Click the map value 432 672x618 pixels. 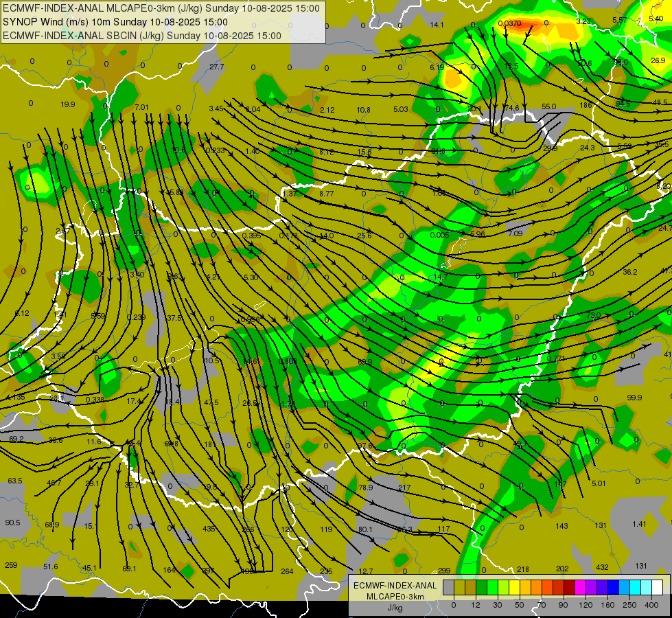tap(602, 567)
